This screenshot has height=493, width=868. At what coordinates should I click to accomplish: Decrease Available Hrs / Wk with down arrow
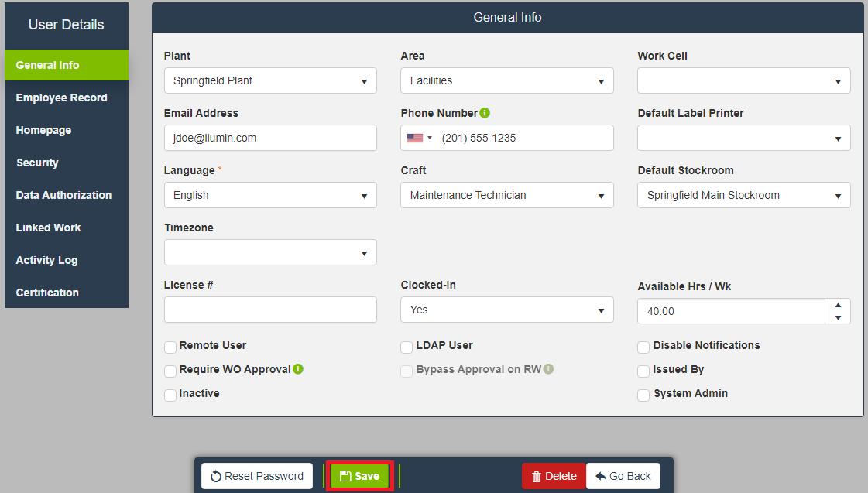(838, 317)
